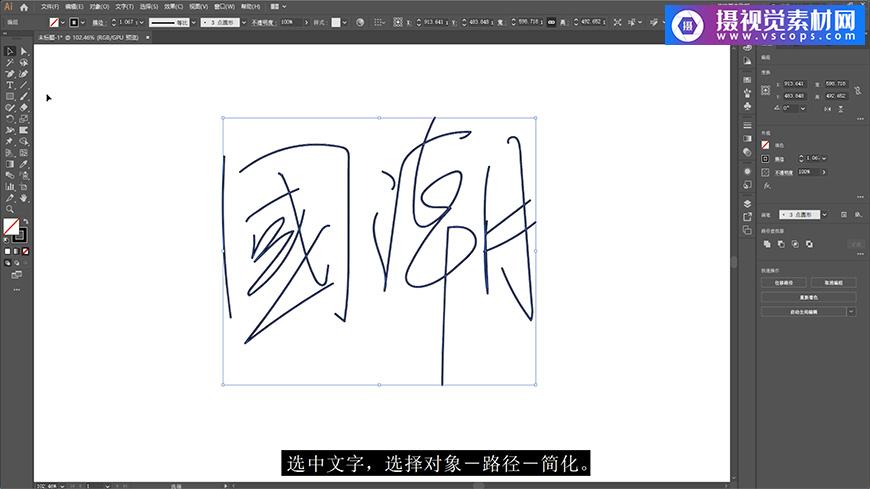Open the Edit menu

(74, 7)
